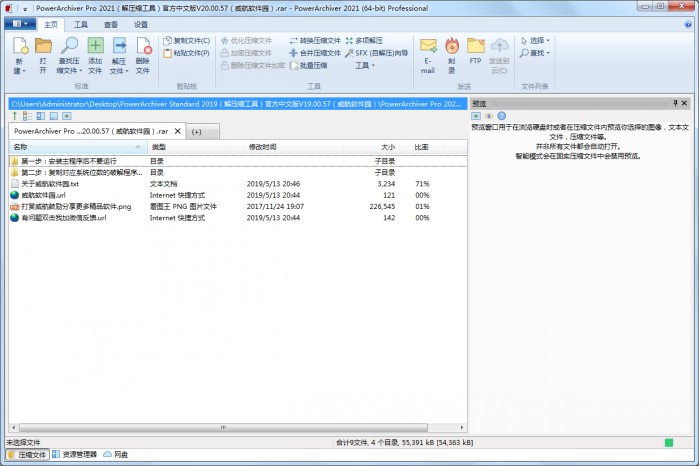This screenshot has width=699, height=466.
Task: Click the 删除文件 icon in ribbon
Action: point(144,45)
